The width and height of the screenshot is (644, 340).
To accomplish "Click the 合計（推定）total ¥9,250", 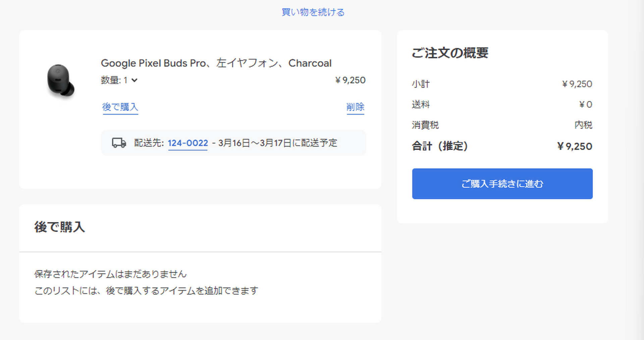I will 575,146.
